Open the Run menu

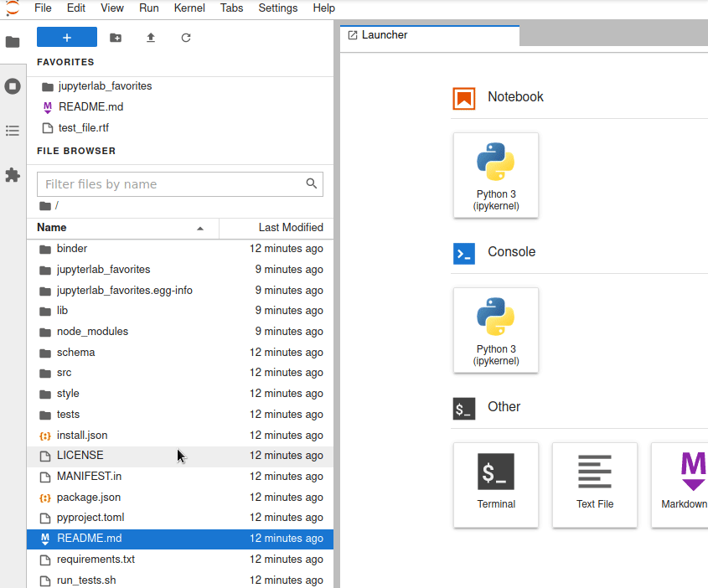click(149, 8)
